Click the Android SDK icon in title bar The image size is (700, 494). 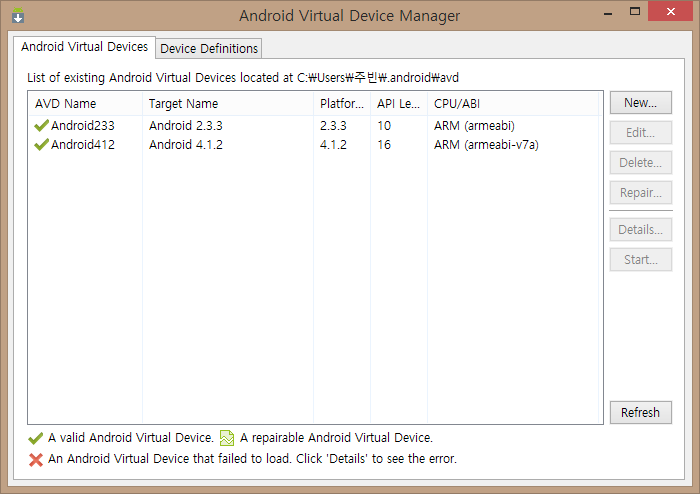[18, 15]
